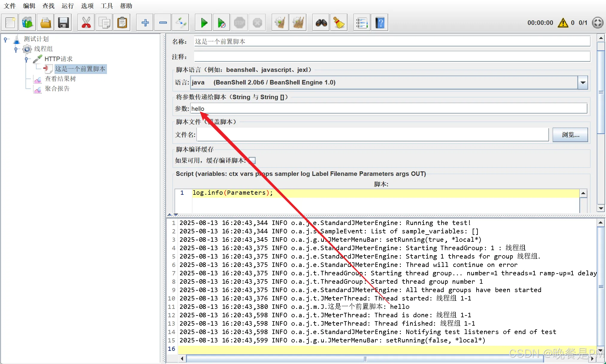The height and width of the screenshot is (364, 606).
Task: Click the Toggle enable/disable icon
Action: (181, 22)
